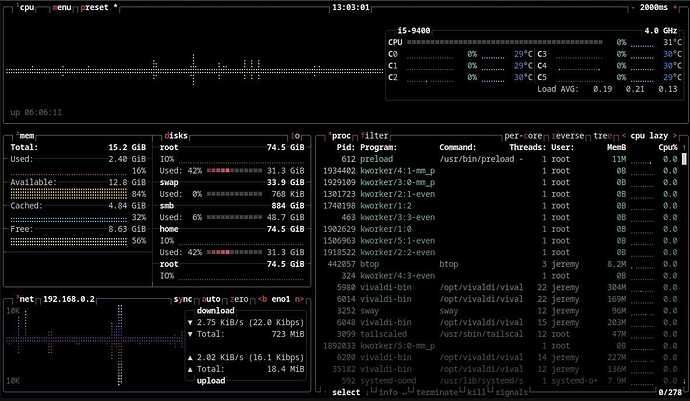Toggle the proc box
This screenshot has width=690, height=401.
coord(340,136)
